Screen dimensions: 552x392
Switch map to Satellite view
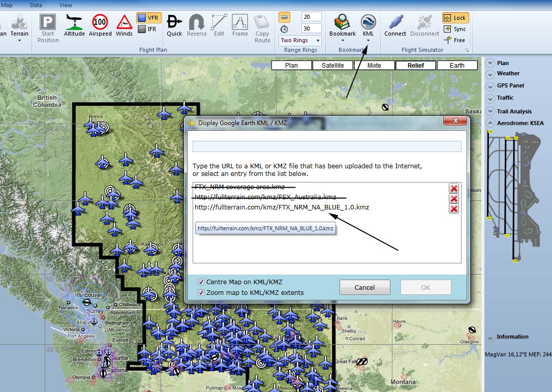pos(333,65)
